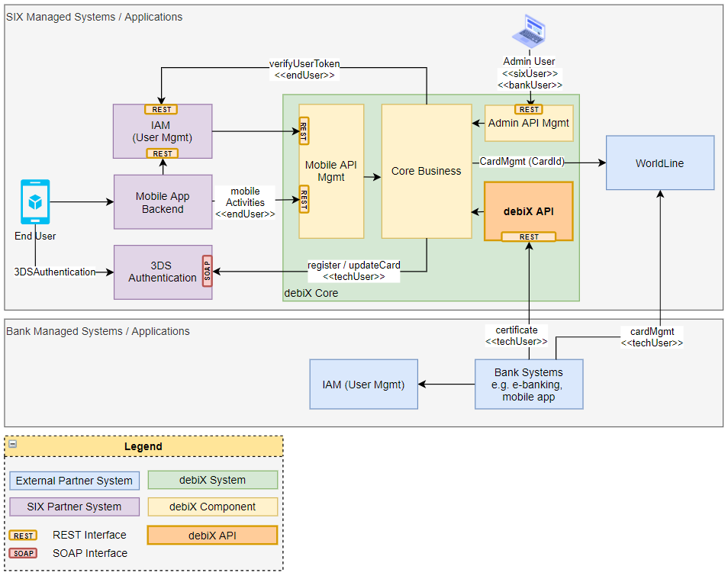Click the SOAP Interface icon in the Legend

click(x=23, y=553)
